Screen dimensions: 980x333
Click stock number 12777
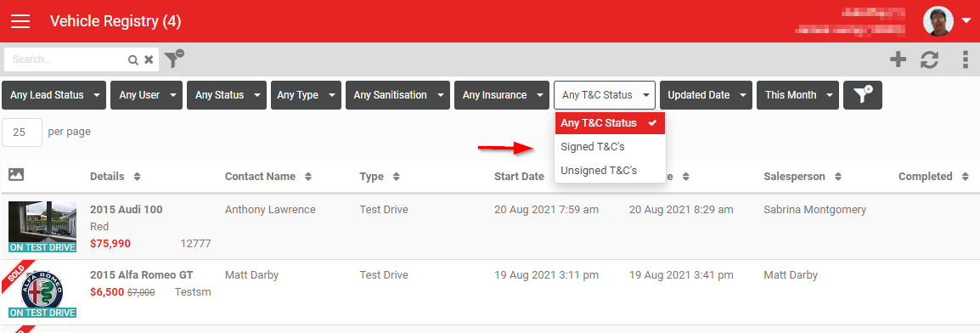[x=195, y=243]
